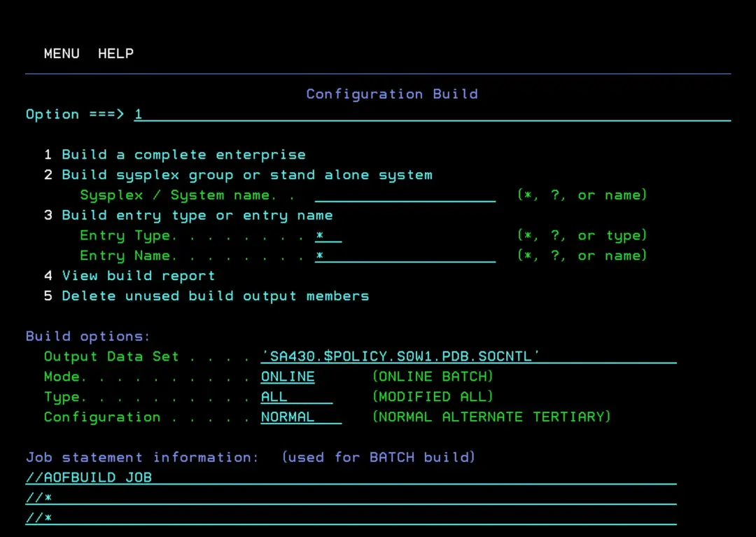Open the HELP action bar item
The height and width of the screenshot is (537, 756).
coord(115,53)
